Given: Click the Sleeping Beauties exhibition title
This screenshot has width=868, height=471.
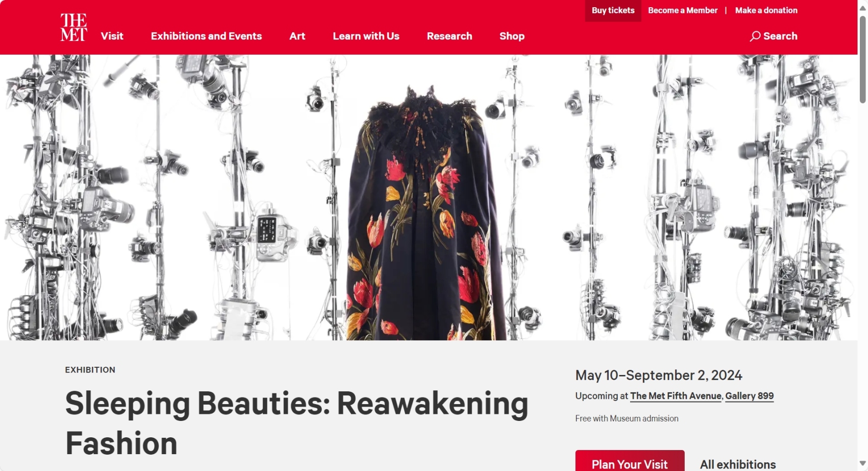Looking at the screenshot, I should click(297, 423).
